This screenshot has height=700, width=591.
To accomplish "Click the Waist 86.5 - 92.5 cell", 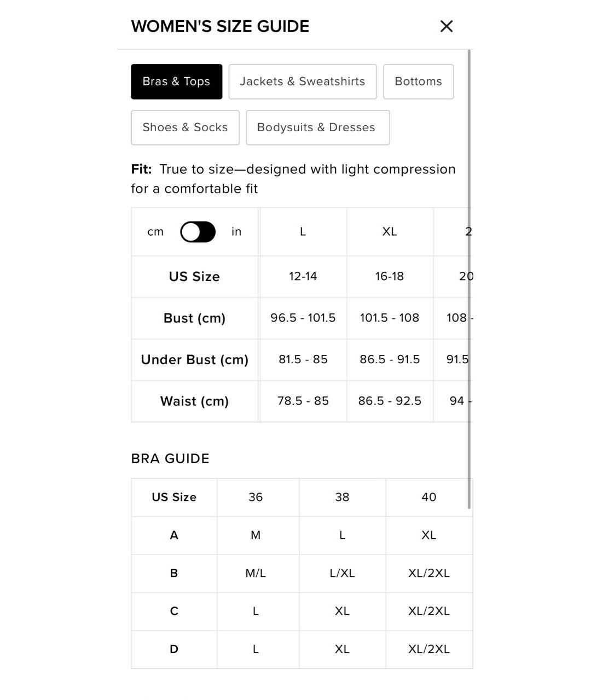I will click(x=390, y=401).
